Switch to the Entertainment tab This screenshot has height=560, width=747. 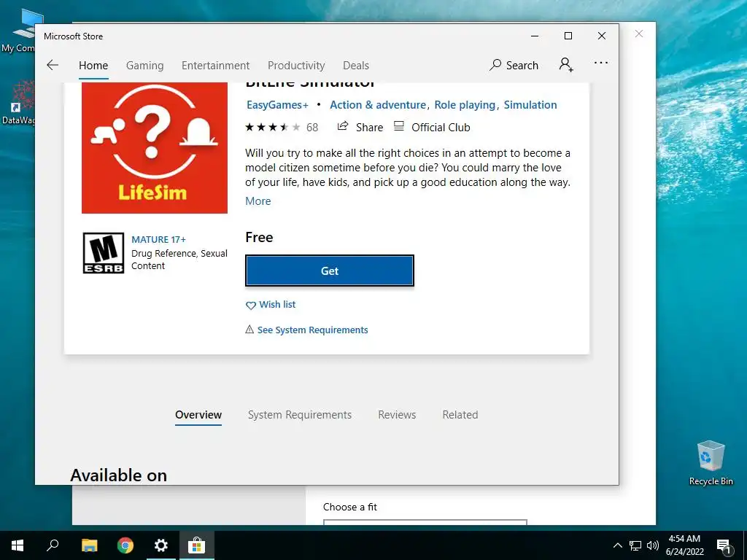215,65
